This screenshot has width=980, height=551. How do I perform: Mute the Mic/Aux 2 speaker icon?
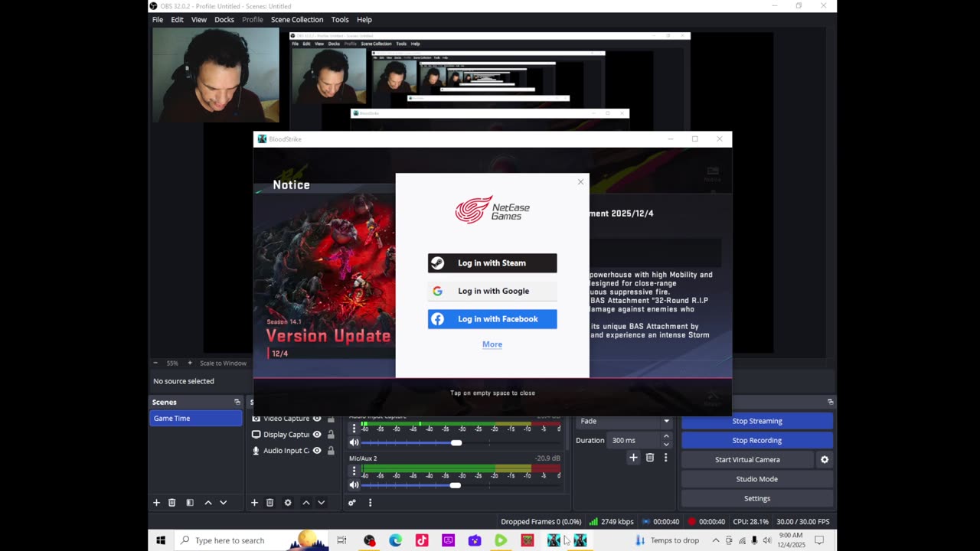(x=354, y=485)
